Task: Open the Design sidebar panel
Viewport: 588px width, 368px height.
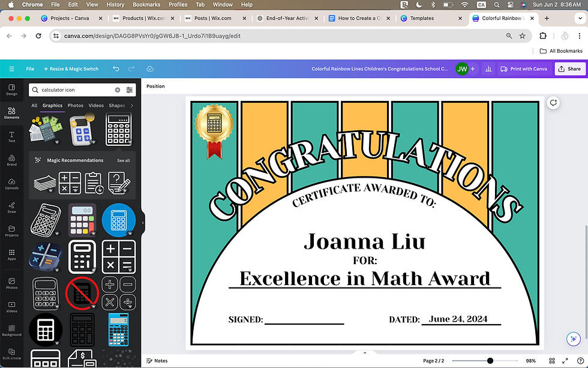Action: (x=11, y=89)
